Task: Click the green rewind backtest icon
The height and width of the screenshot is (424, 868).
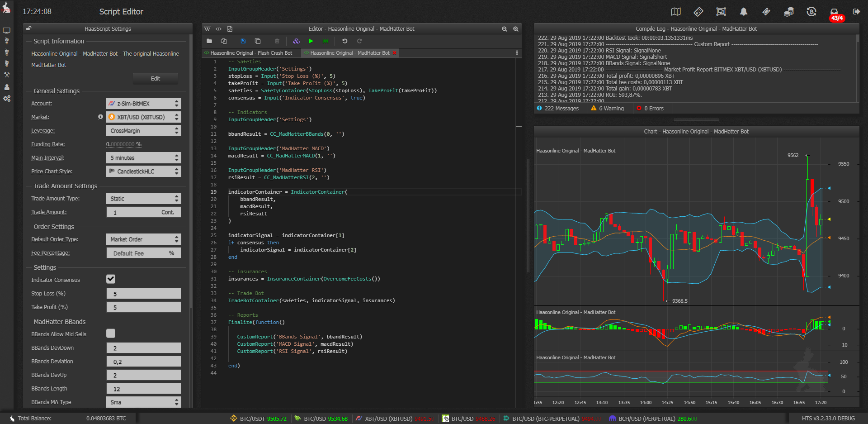Action: point(325,41)
